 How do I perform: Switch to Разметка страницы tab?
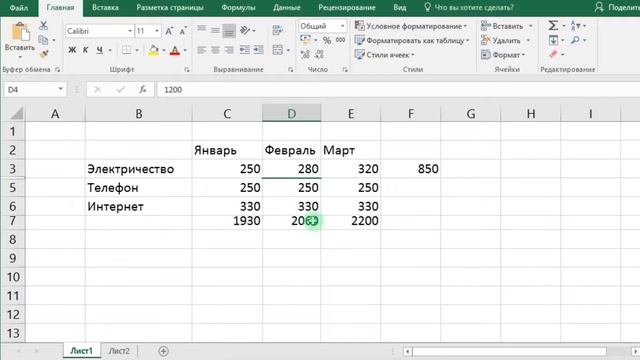(x=170, y=8)
